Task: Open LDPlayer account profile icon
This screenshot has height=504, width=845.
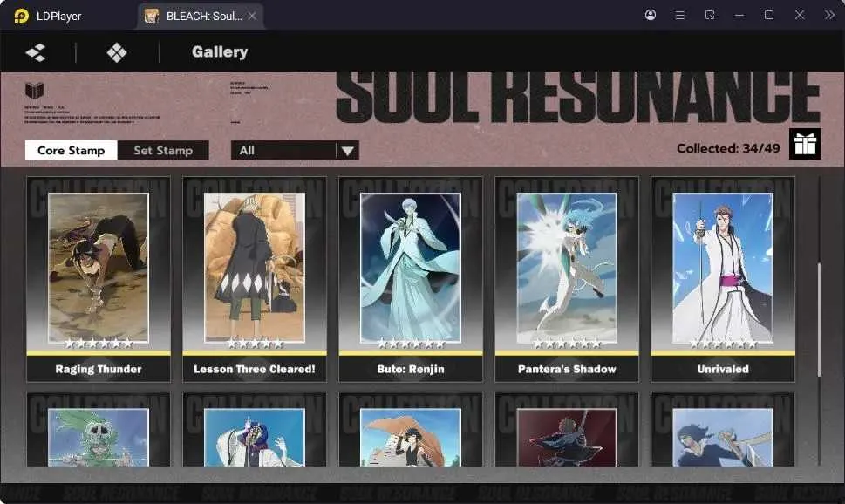Action: [651, 15]
